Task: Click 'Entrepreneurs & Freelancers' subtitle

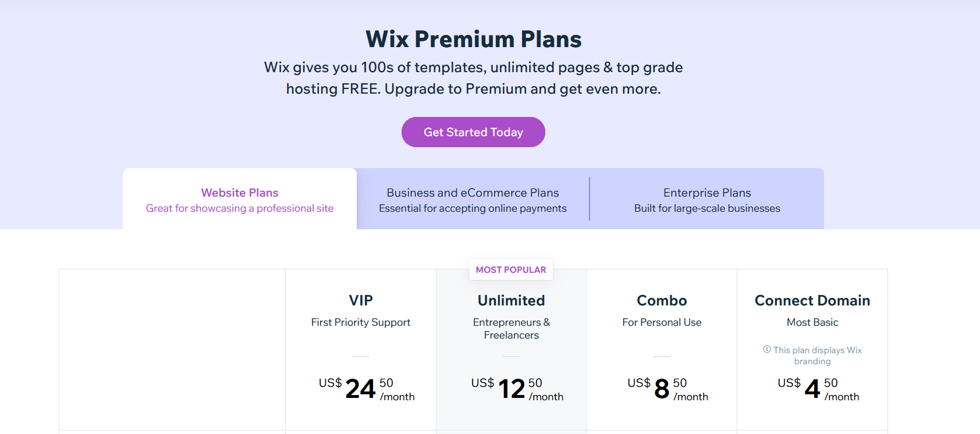Action: pyautogui.click(x=512, y=329)
